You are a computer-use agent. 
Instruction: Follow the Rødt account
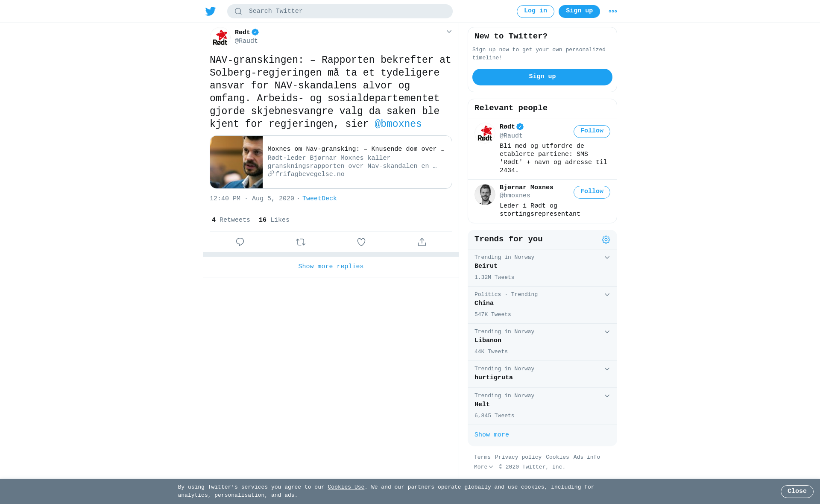[x=592, y=132]
